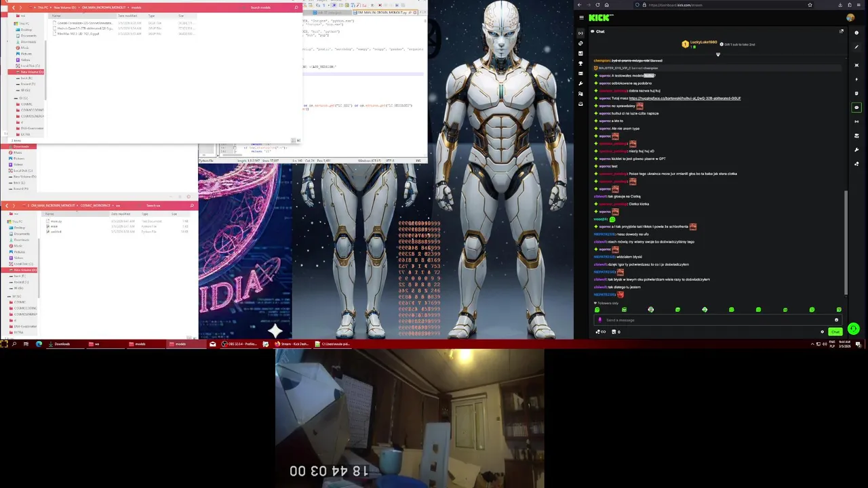Switch to OBS in the taskbar
The height and width of the screenshot is (488, 868).
click(241, 344)
